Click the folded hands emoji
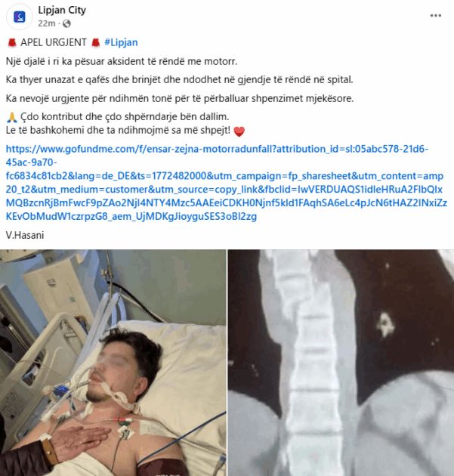Image resolution: width=454 pixels, height=476 pixels. (12, 117)
